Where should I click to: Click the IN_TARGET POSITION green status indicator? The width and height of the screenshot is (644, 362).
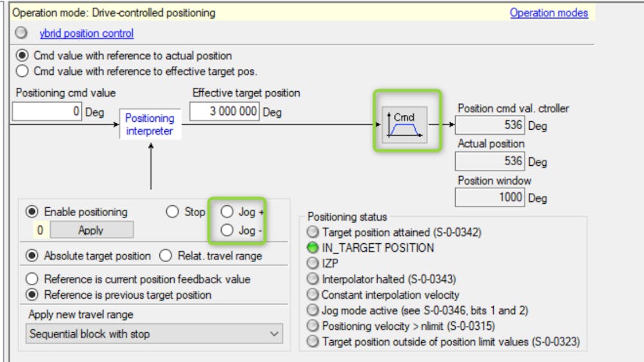(x=313, y=248)
